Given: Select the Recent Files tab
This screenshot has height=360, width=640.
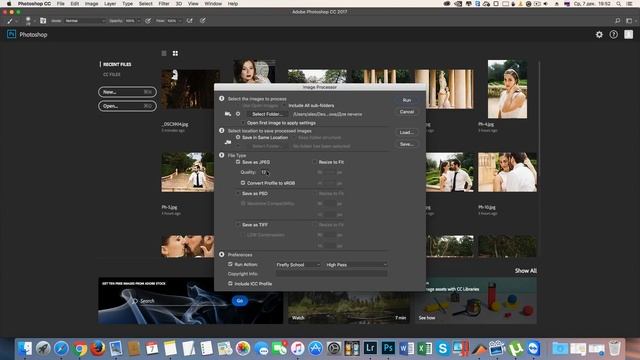Looking at the screenshot, I should (117, 64).
